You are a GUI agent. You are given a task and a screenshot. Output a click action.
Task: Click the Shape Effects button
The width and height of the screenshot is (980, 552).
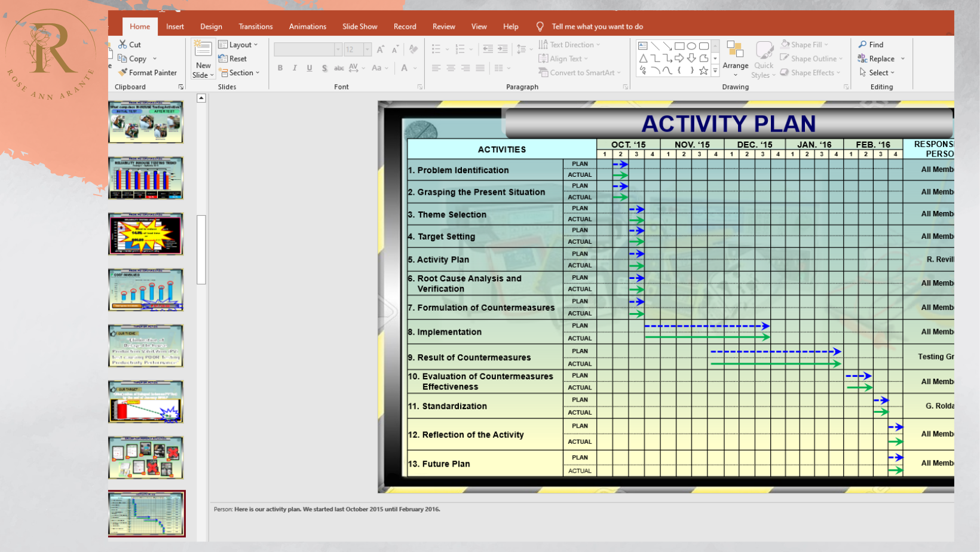811,73
